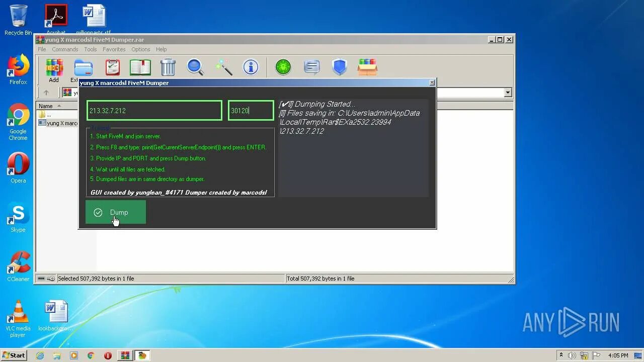Click the IP address field showing 213.32.7.212
The height and width of the screenshot is (362, 644).
154,111
